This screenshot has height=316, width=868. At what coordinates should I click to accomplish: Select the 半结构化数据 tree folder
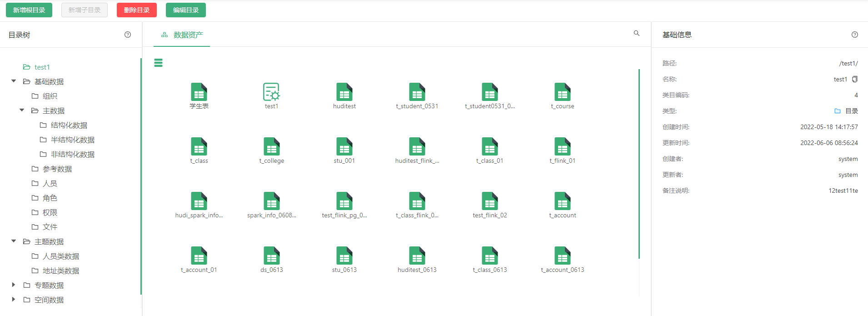(x=73, y=140)
